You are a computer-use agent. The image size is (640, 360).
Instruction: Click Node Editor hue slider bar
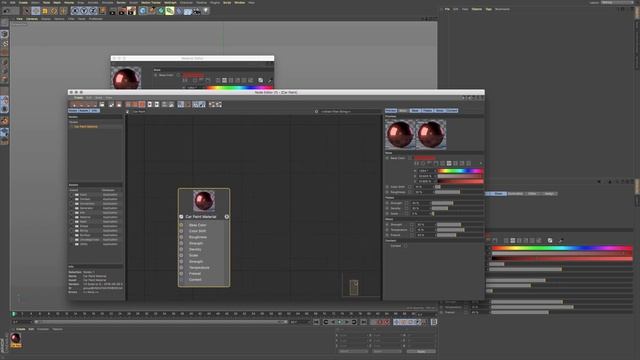click(x=460, y=171)
